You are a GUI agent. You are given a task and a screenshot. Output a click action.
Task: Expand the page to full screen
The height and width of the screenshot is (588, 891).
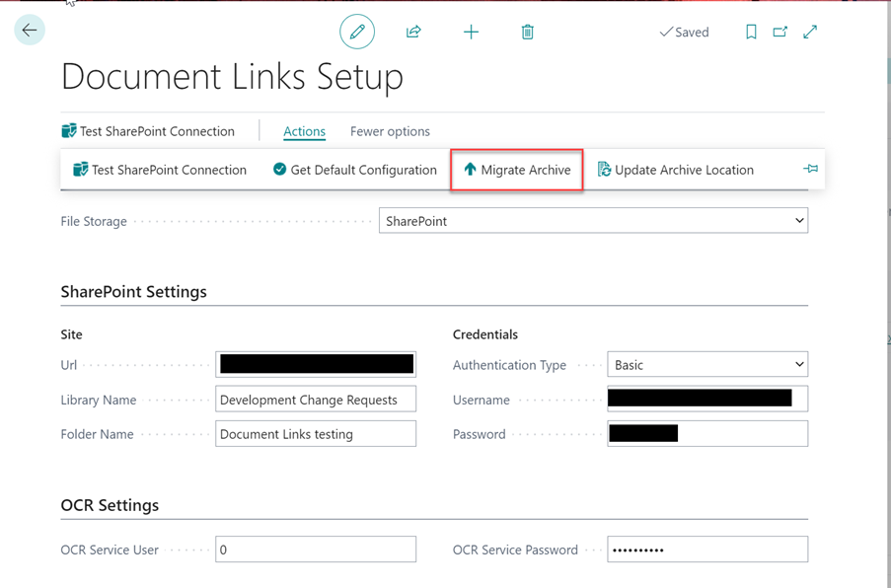[x=810, y=31]
